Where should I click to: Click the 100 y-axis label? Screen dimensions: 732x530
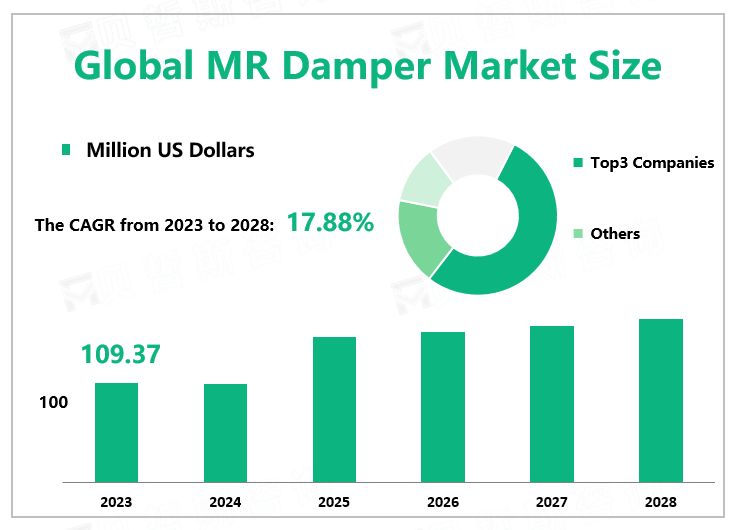pyautogui.click(x=53, y=402)
